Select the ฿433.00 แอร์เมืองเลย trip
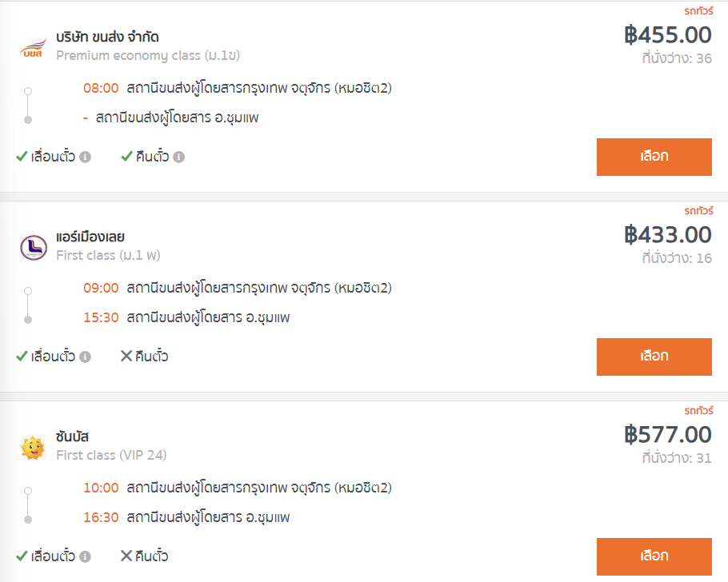 [x=654, y=357]
